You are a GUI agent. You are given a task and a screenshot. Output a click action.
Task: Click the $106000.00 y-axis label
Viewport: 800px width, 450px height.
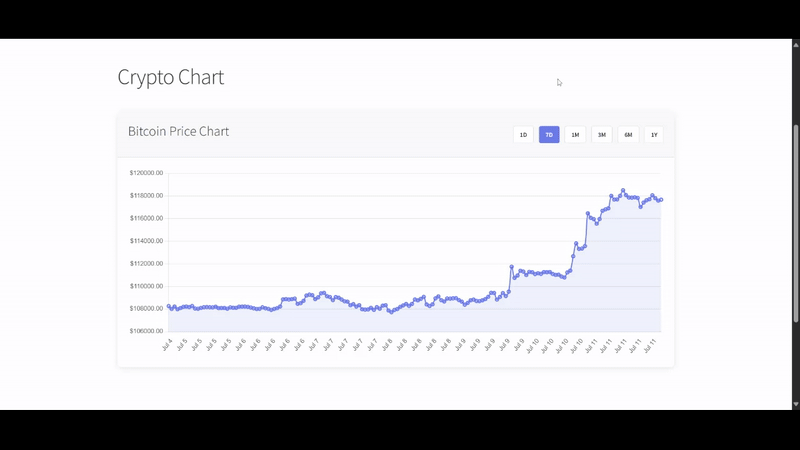[146, 331]
